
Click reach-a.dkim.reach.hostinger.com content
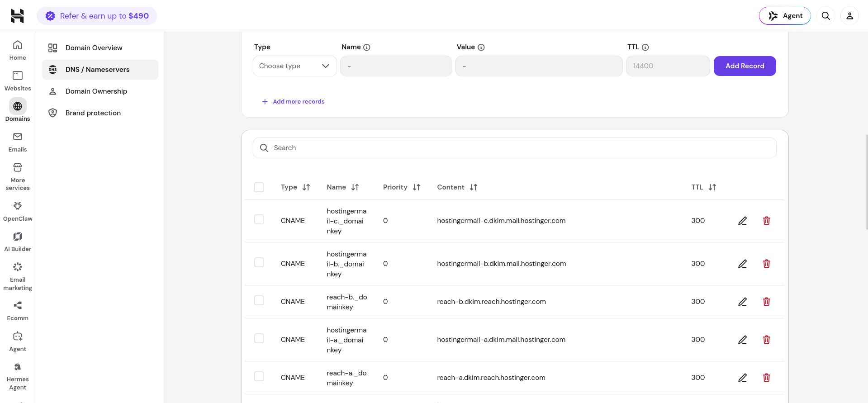tap(491, 378)
